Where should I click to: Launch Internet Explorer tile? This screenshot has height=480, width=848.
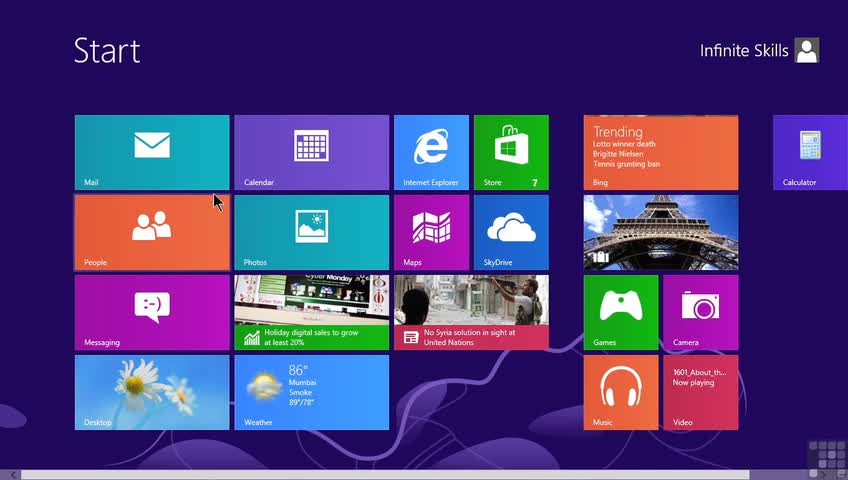pos(431,152)
